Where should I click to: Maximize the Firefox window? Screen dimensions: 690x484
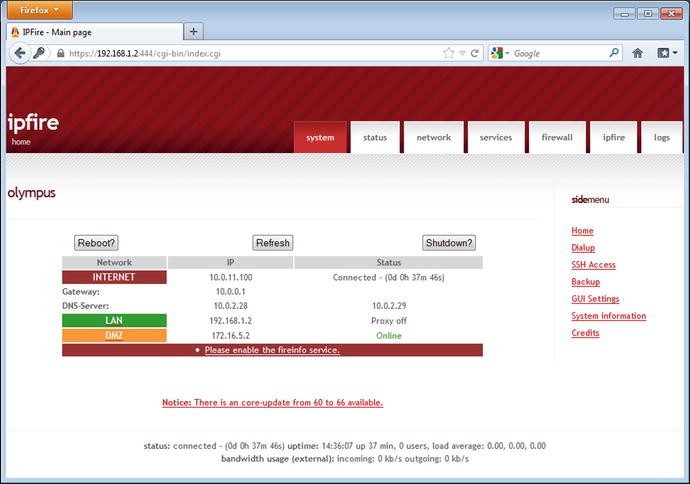tap(648, 14)
